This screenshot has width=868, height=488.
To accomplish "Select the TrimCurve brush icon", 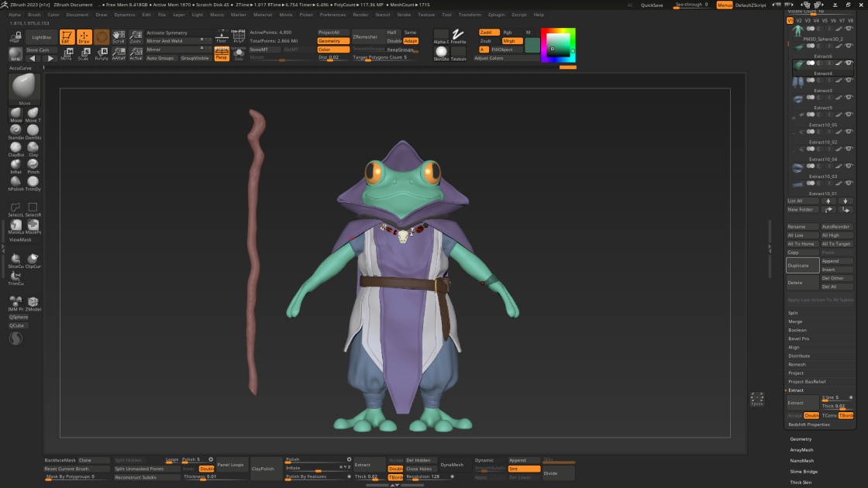I will [15, 278].
